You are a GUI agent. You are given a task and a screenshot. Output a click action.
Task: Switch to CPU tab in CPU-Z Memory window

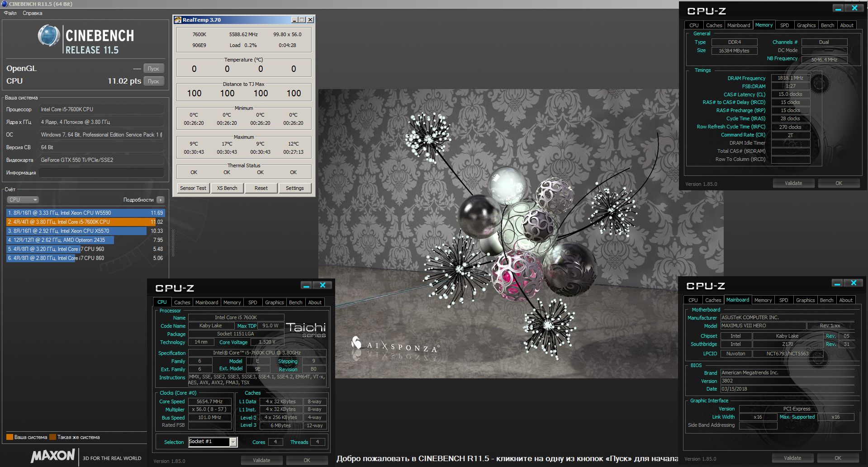pos(694,25)
